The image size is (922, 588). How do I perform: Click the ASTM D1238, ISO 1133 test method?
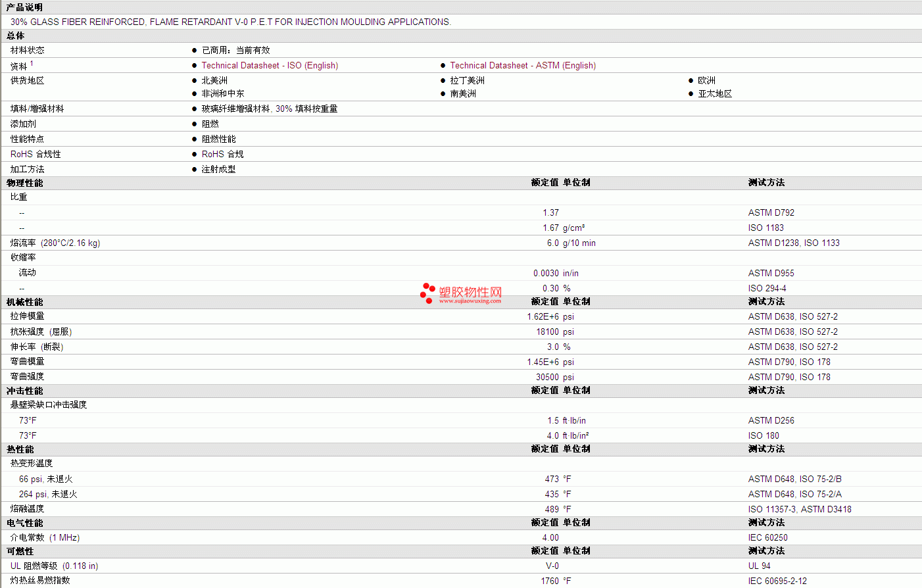tap(794, 243)
